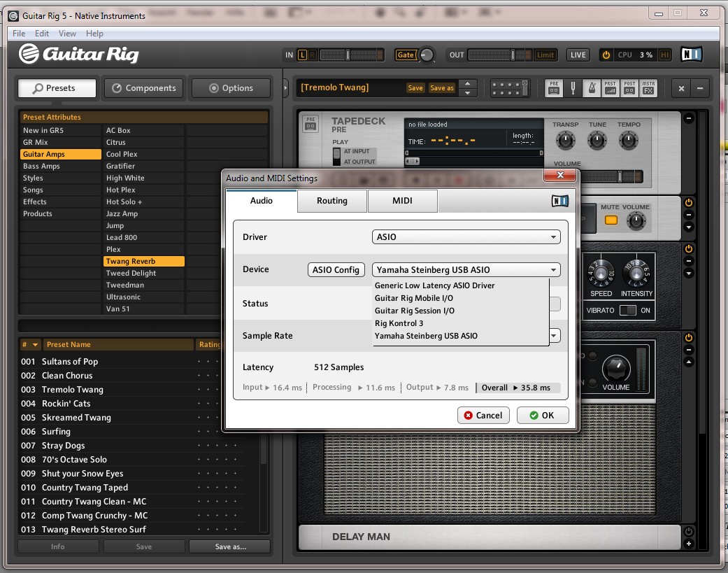Click the minus icon of the SPEED/INTENSITY module

(689, 261)
